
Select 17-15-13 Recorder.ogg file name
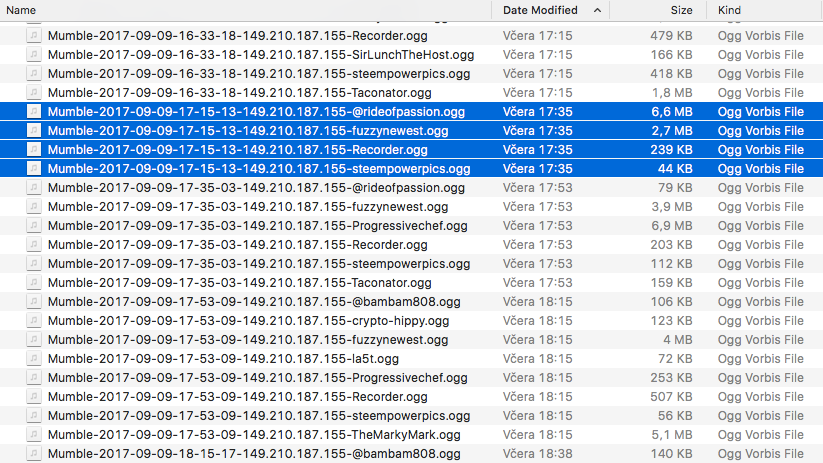point(238,150)
